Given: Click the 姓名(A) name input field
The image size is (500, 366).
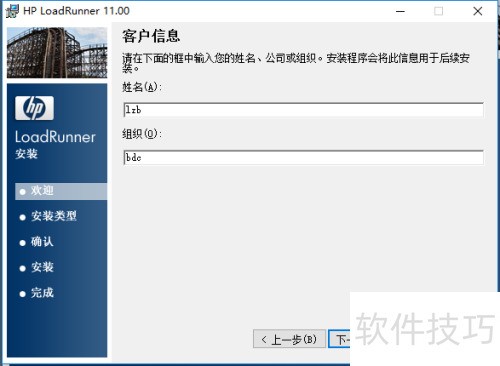Looking at the screenshot, I should click(303, 110).
